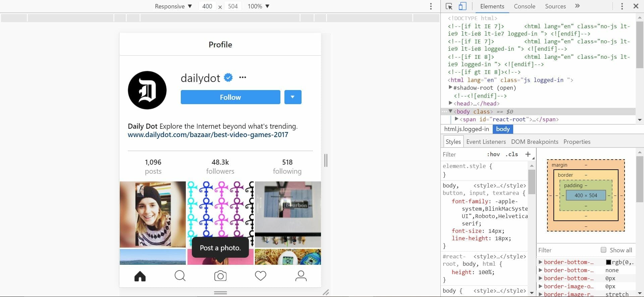
Task: Open the dailydot.com bazaar link
Action: (x=208, y=135)
